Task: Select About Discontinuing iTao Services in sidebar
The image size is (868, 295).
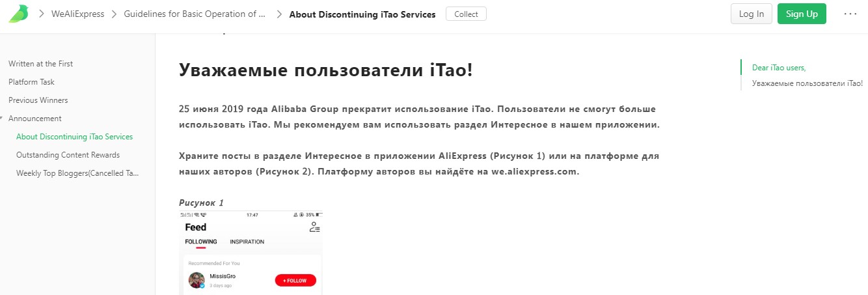Action: (74, 137)
